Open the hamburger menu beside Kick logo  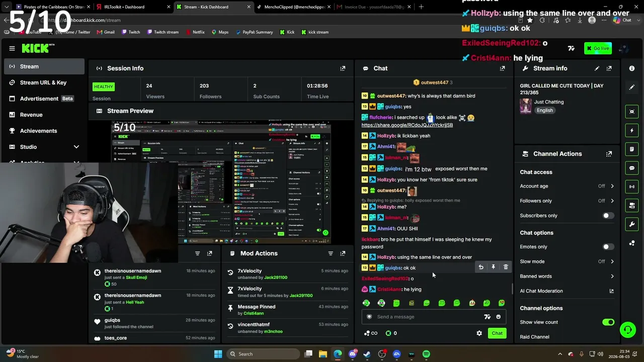tap(12, 48)
